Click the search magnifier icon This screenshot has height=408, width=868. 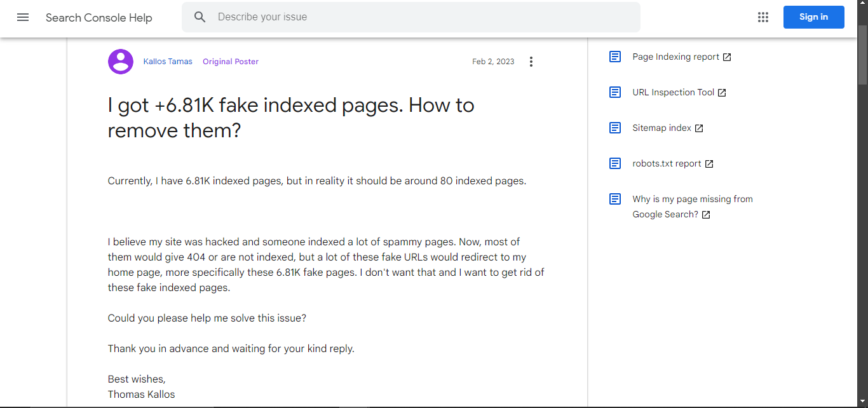200,17
